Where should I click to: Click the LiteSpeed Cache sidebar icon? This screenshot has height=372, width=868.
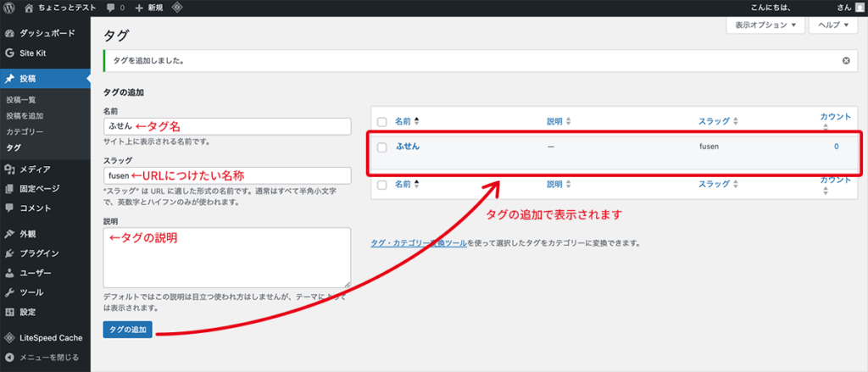10,336
